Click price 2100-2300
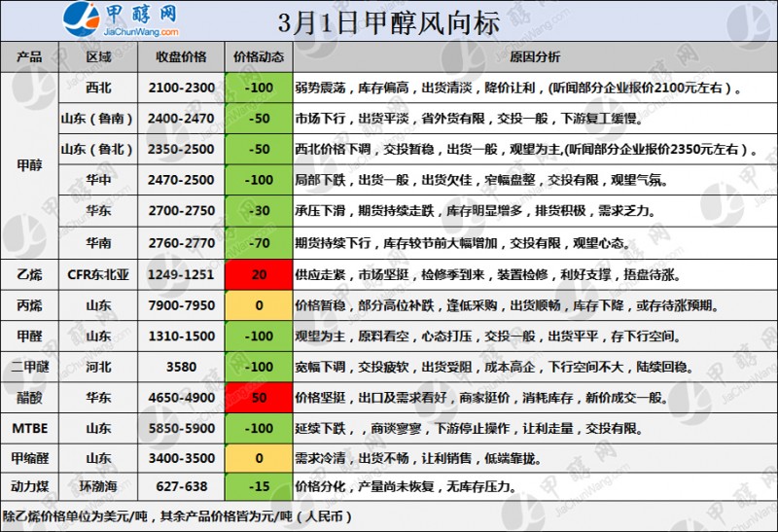 pos(181,88)
